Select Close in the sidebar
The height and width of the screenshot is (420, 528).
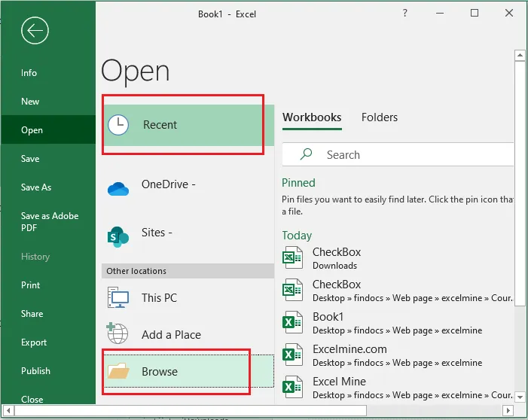click(x=48, y=397)
